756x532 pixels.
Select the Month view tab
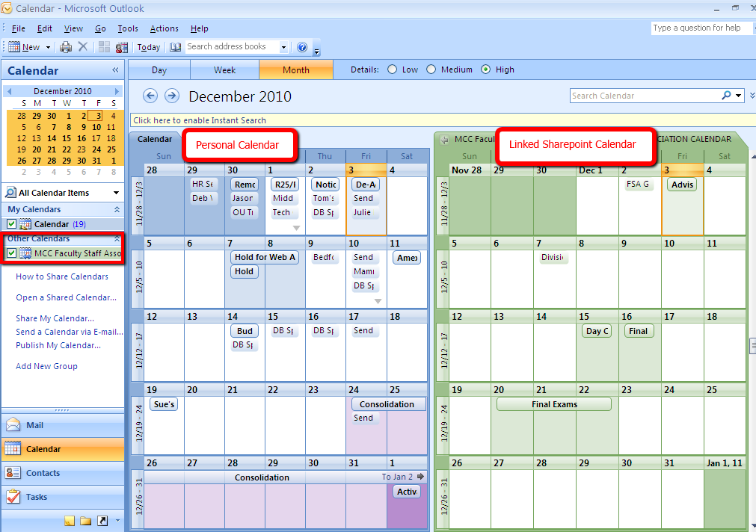(x=296, y=70)
